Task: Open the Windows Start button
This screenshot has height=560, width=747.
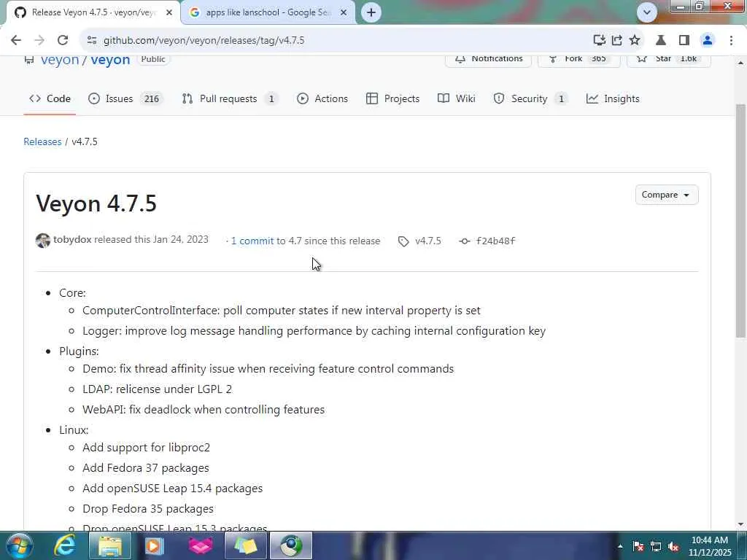Action: (20, 545)
